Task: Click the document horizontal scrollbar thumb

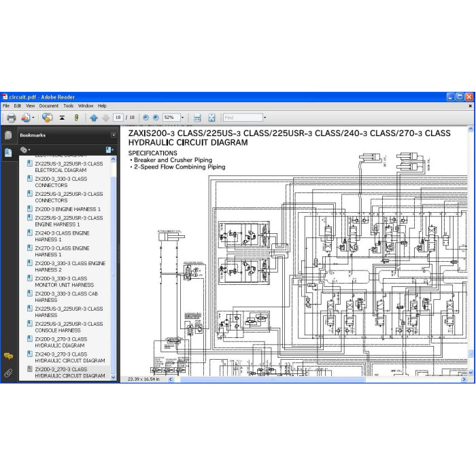Action: (x=273, y=379)
